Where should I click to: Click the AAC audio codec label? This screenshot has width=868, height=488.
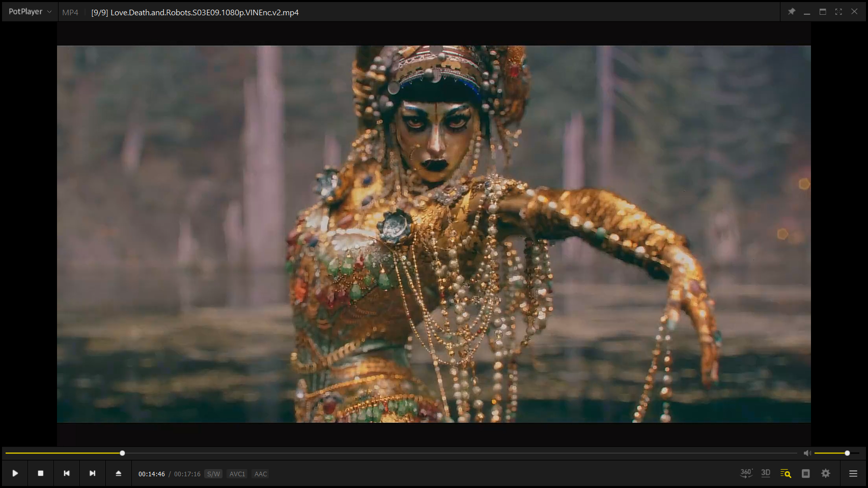click(x=261, y=474)
